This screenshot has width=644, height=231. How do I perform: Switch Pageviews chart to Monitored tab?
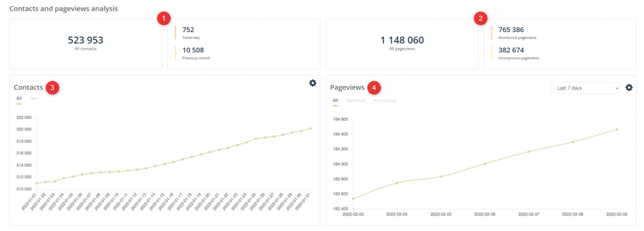coord(356,100)
